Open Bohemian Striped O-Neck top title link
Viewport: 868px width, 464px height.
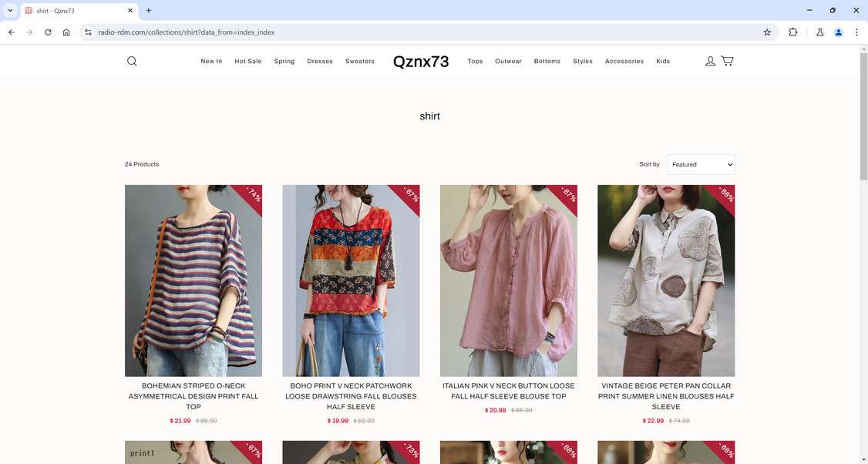[193, 396]
